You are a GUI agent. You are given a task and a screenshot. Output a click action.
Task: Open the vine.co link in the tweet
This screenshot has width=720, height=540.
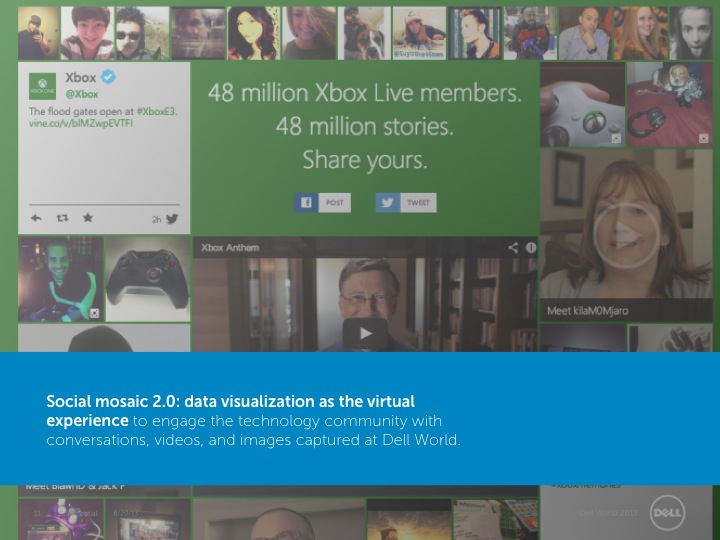81,124
